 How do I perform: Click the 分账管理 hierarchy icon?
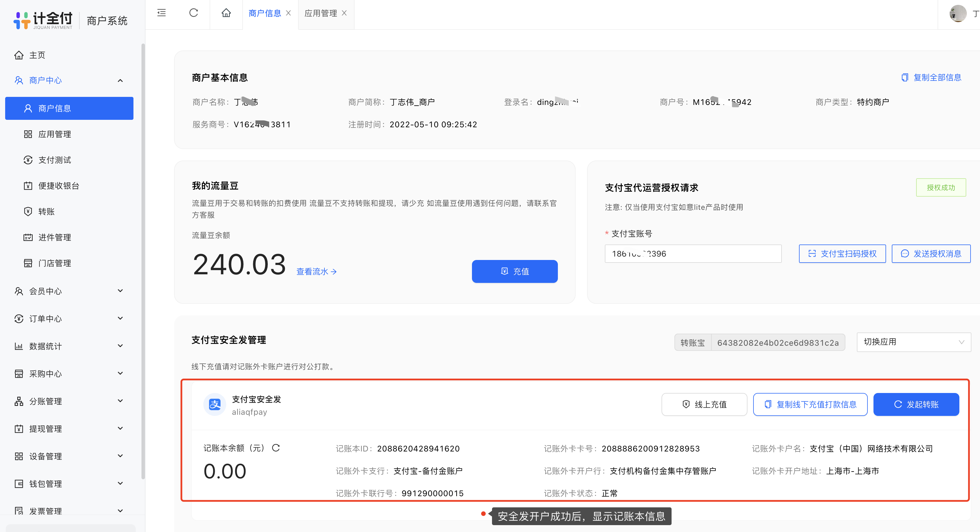coord(19,401)
